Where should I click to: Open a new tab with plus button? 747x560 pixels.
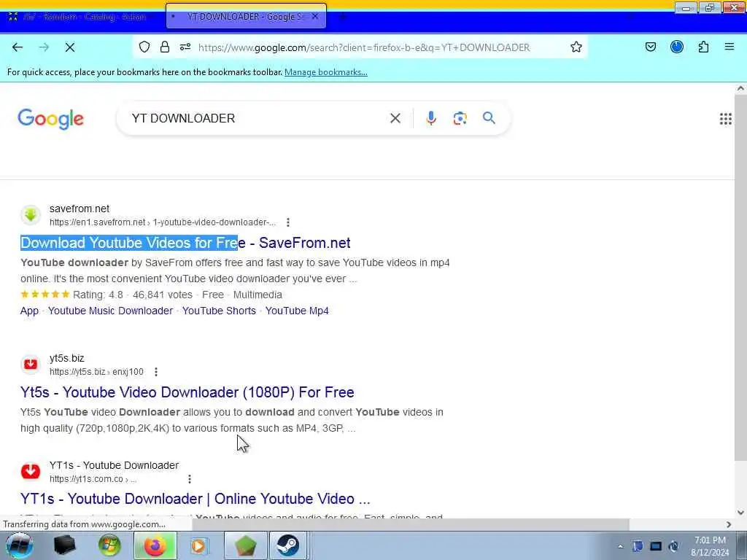coord(343,17)
